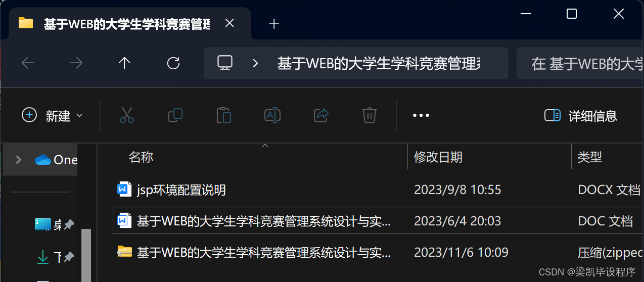
Task: Click the folder search input field
Action: [580, 64]
